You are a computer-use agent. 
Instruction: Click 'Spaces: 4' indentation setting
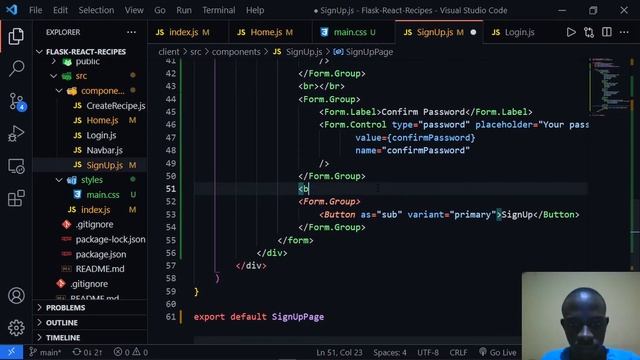[x=390, y=352]
